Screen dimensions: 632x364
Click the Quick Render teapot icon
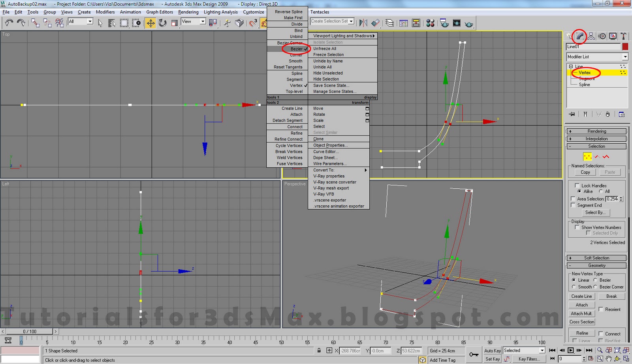point(469,24)
